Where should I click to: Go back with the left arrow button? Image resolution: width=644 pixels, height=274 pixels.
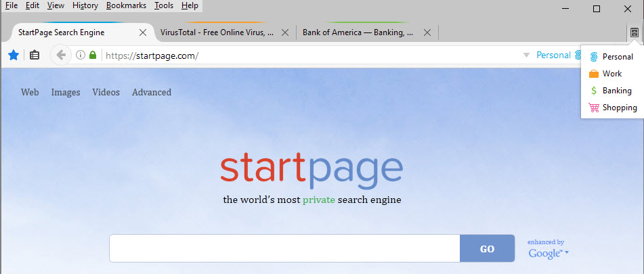[x=61, y=55]
